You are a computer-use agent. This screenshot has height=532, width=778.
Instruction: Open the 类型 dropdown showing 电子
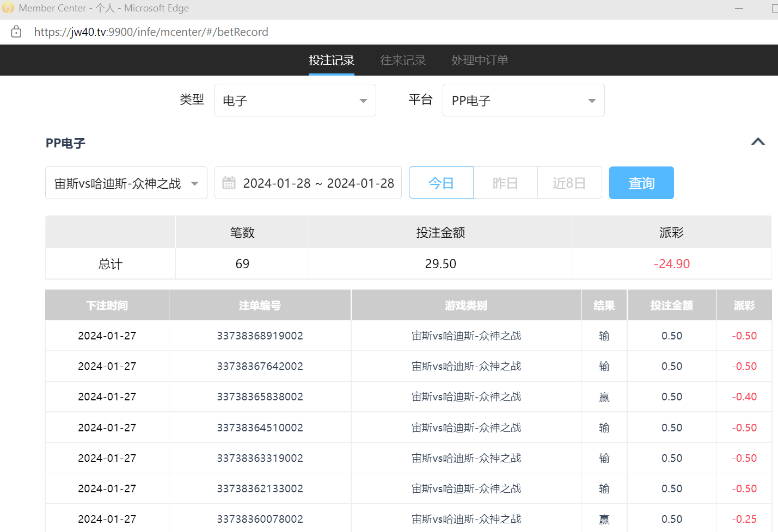[295, 101]
